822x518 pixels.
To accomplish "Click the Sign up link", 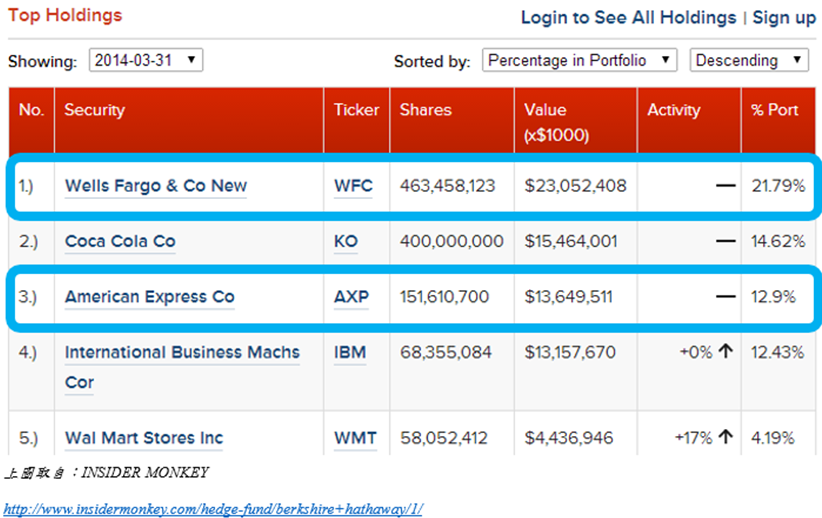I will click(784, 18).
